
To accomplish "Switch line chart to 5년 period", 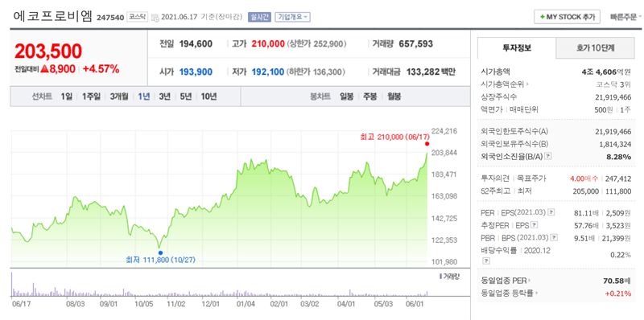I will pyautogui.click(x=186, y=96).
